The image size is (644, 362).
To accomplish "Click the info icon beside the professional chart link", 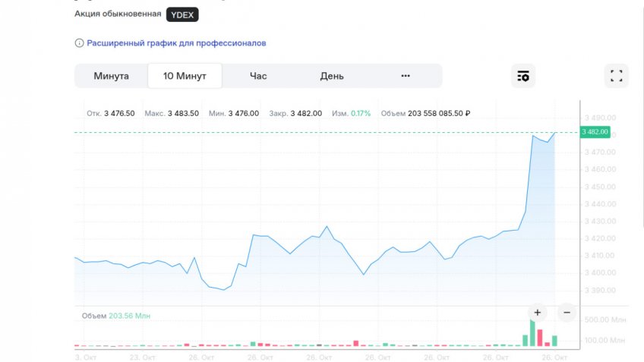I will pos(79,43).
